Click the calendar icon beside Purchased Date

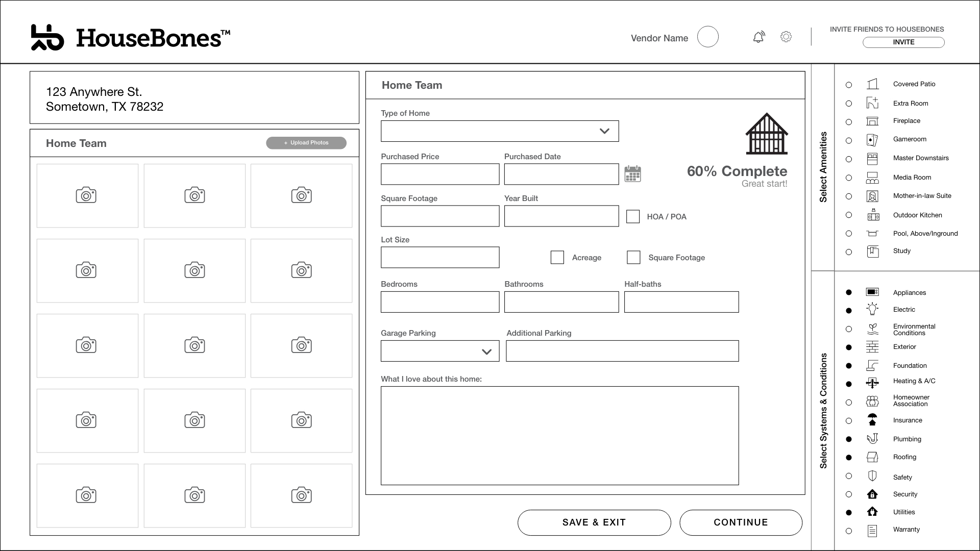click(632, 174)
